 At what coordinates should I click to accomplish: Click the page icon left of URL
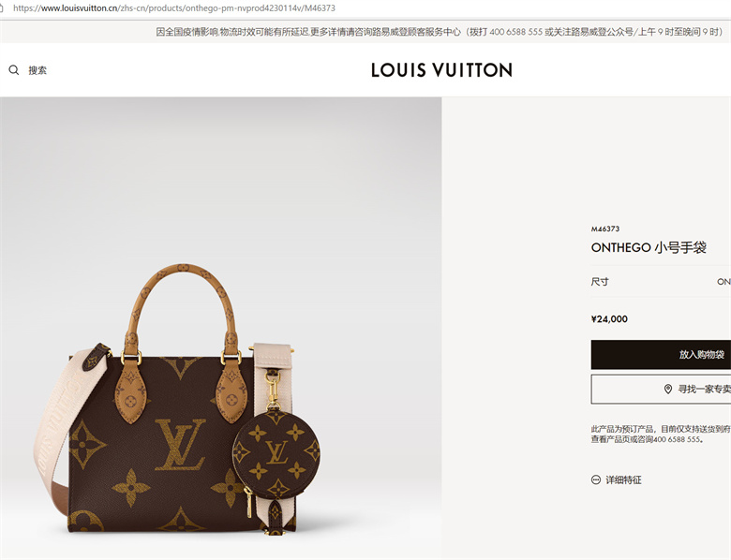1,7
